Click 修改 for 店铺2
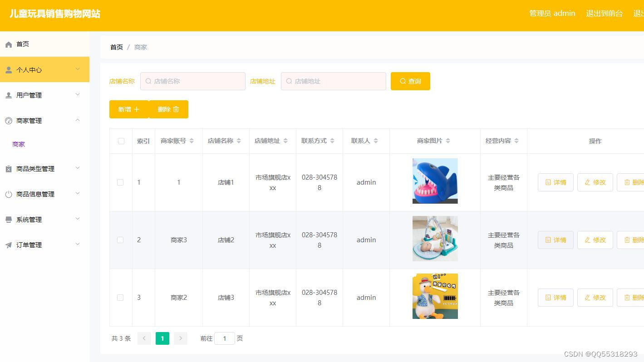Screen dimensions: 644x362 (595, 240)
